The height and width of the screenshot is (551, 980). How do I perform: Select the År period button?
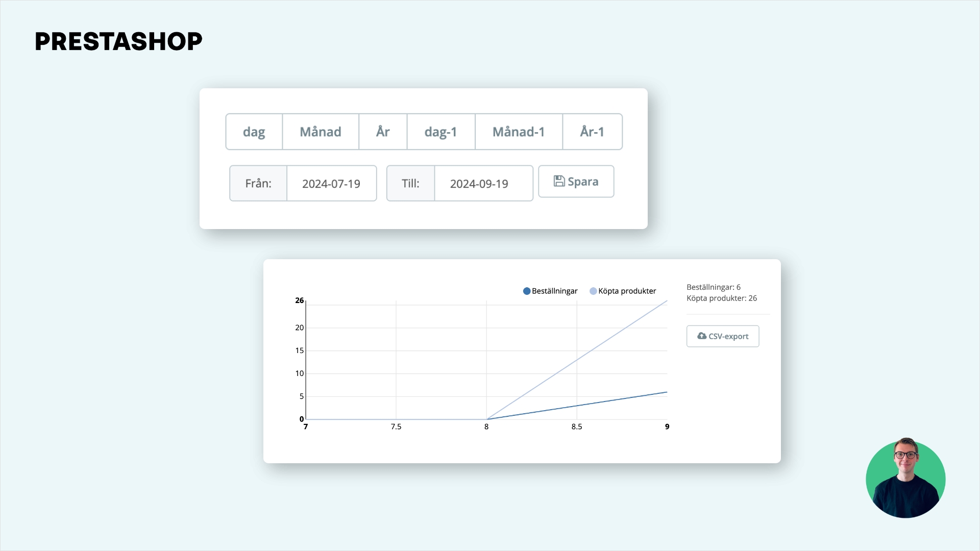click(x=383, y=132)
